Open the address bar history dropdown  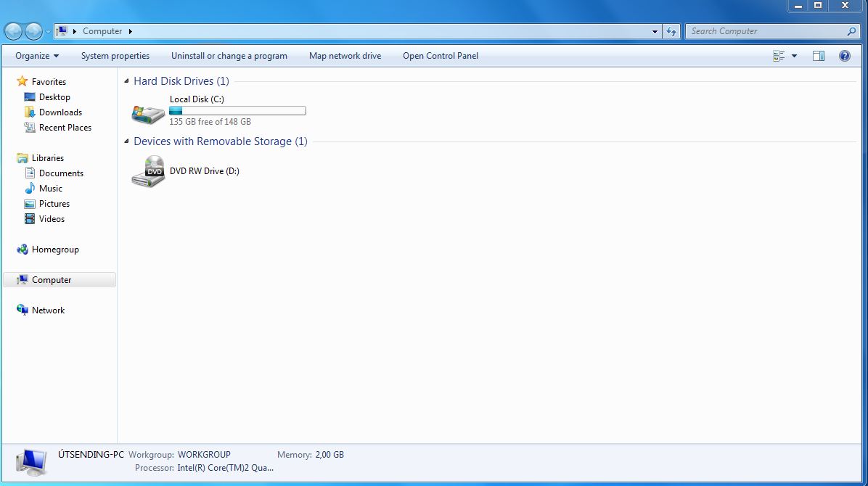point(655,30)
